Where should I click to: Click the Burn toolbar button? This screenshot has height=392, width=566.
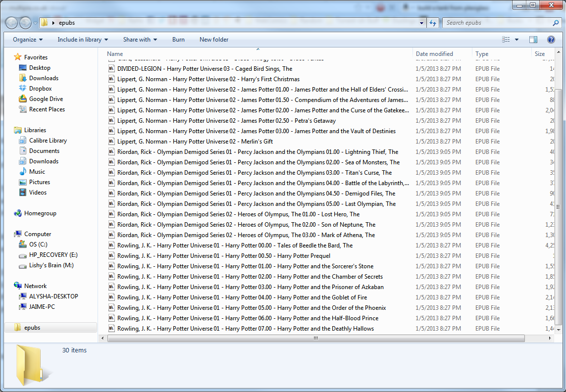(x=178, y=39)
